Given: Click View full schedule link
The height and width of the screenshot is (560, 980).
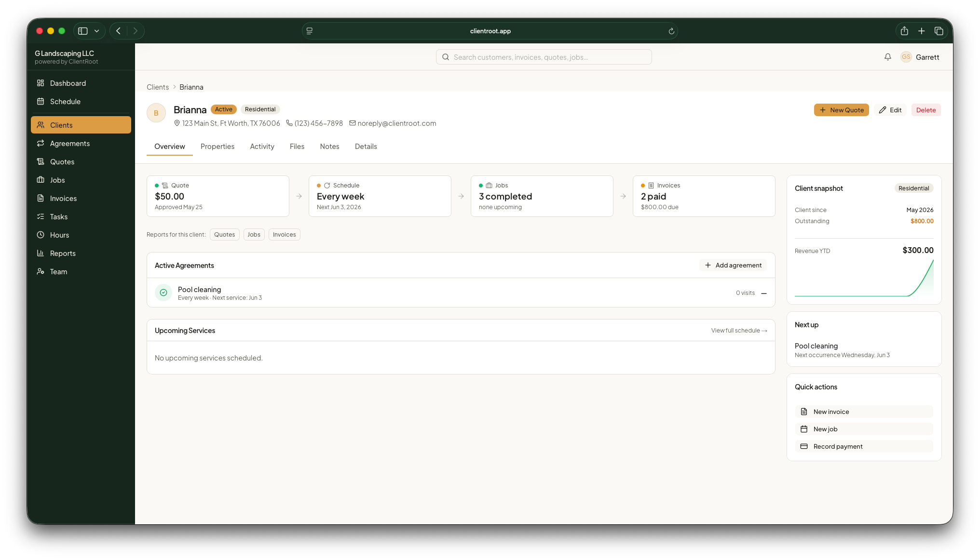Looking at the screenshot, I should click(x=739, y=331).
